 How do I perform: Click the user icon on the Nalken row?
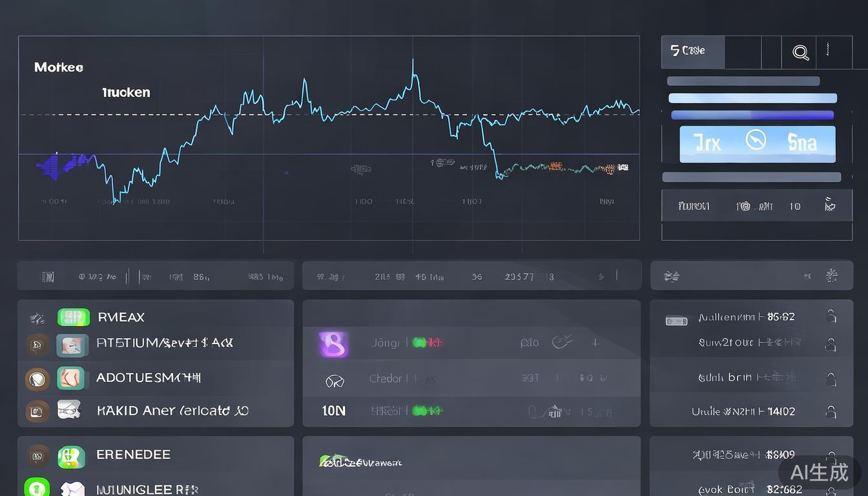831,316
